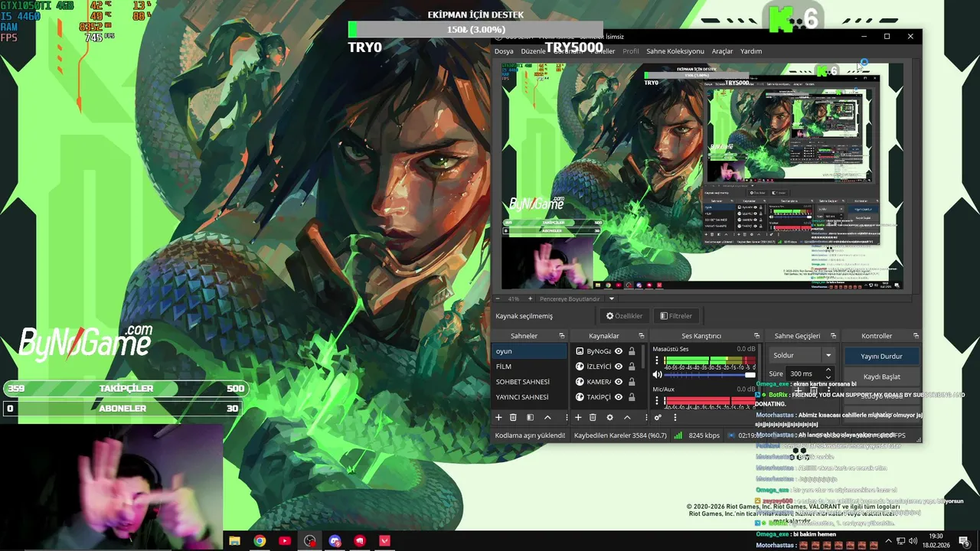Select the SOHBET SAHNESİ scene
This screenshot has height=551, width=980.
coord(530,382)
